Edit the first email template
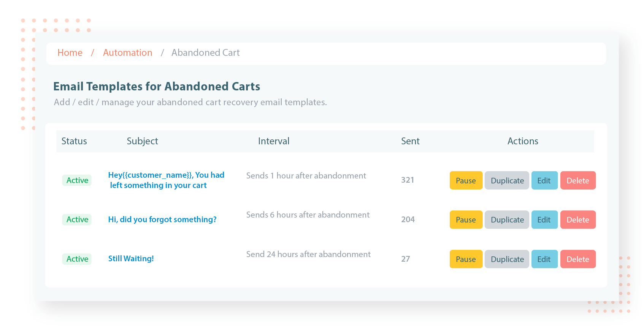Image resolution: width=644 pixels, height=330 pixels. pos(544,180)
